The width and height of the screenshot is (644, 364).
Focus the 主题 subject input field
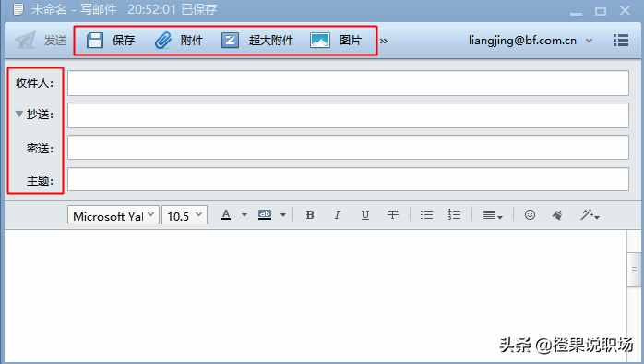[348, 179]
